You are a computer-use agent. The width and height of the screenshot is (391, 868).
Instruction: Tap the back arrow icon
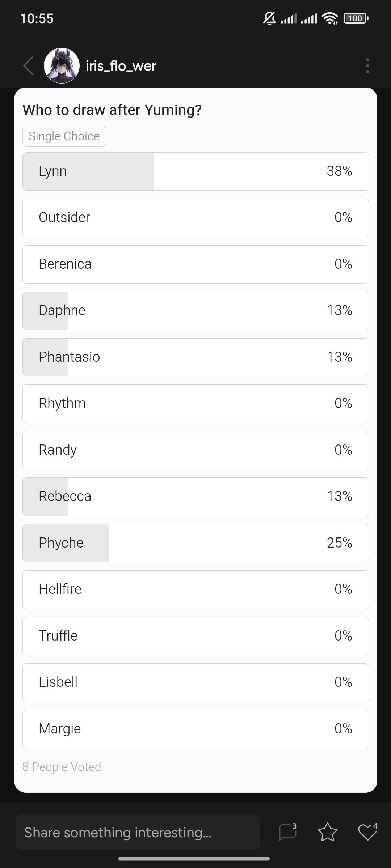click(x=28, y=66)
